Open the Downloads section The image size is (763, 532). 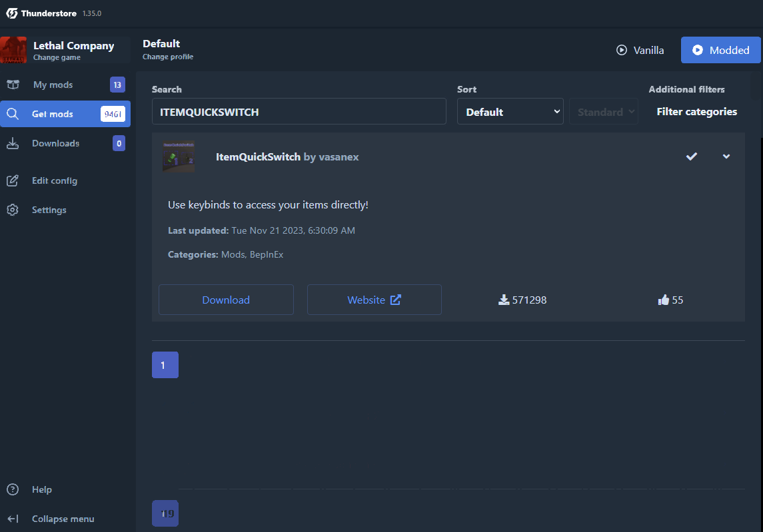click(x=65, y=143)
